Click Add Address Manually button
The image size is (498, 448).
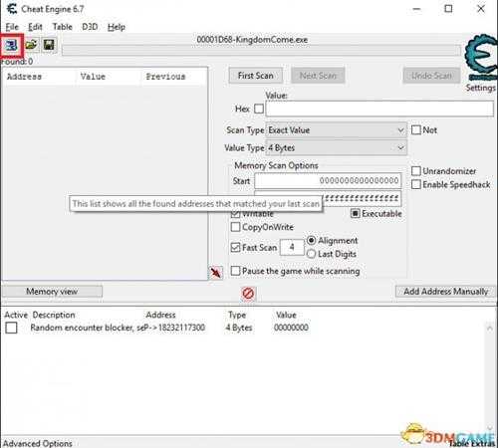(445, 292)
